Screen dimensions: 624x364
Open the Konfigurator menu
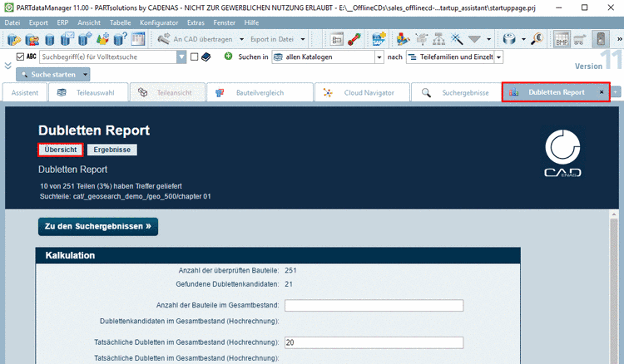click(x=159, y=22)
